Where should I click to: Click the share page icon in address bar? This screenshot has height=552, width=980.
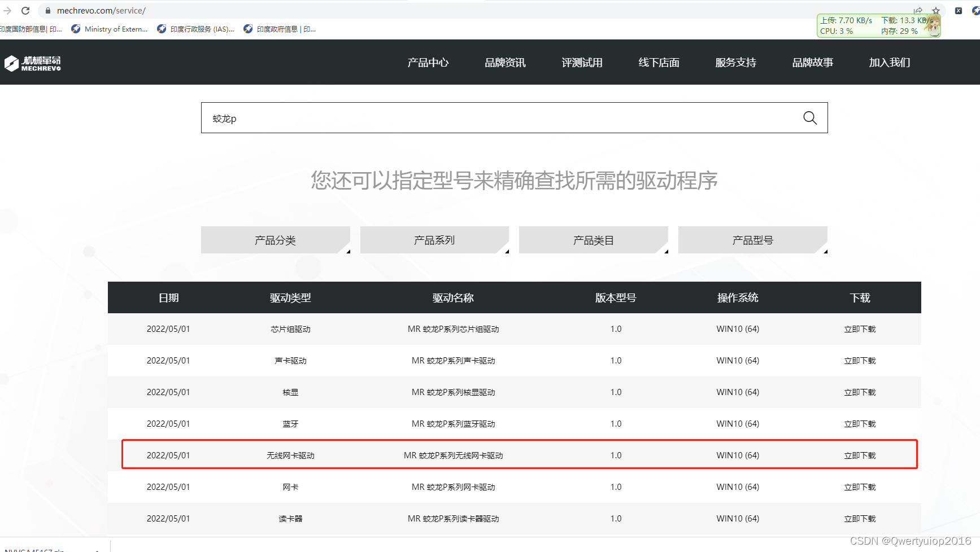pyautogui.click(x=918, y=11)
